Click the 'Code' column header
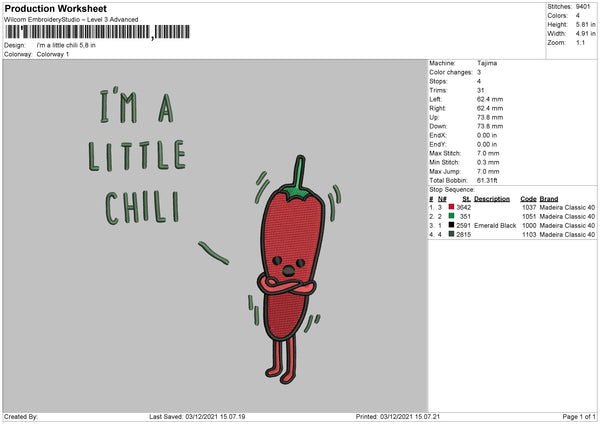 (528, 199)
